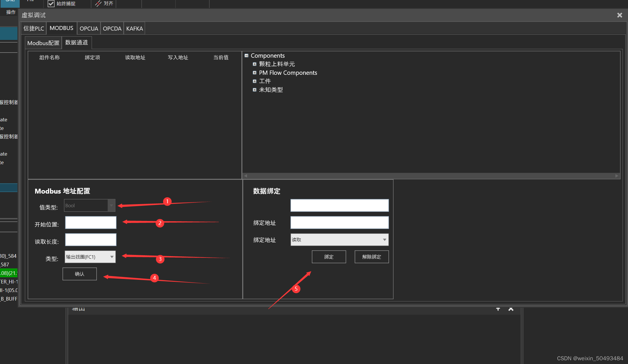
Task: Toggle the 始终捕捉 checkbox
Action: coord(51,4)
